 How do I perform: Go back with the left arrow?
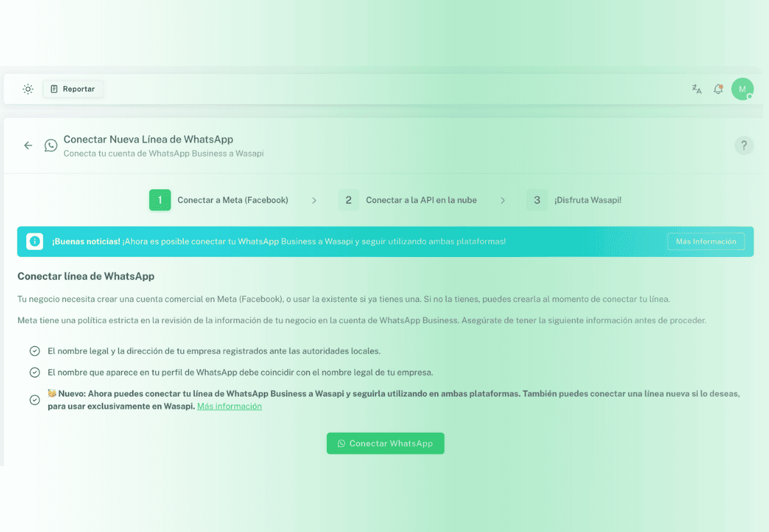pos(28,145)
